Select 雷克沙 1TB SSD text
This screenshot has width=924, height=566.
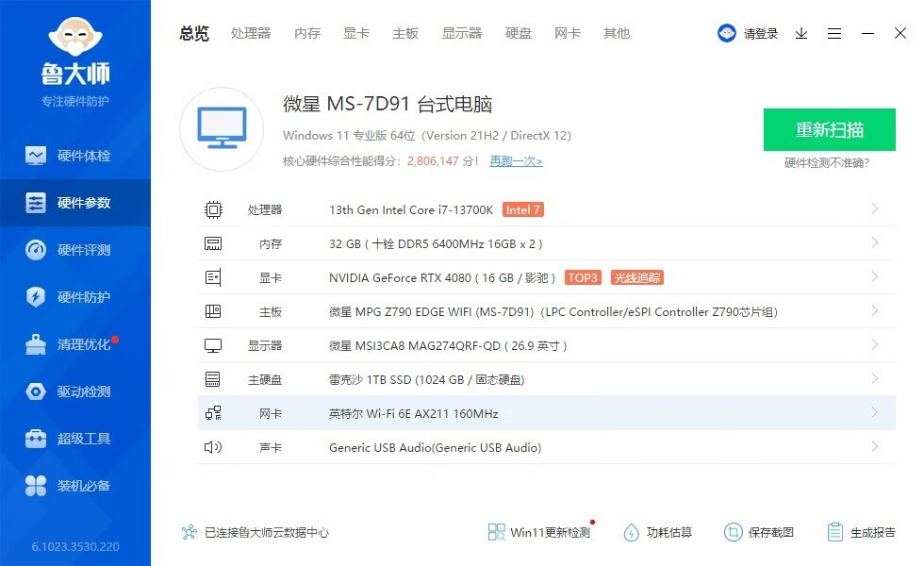pos(370,379)
